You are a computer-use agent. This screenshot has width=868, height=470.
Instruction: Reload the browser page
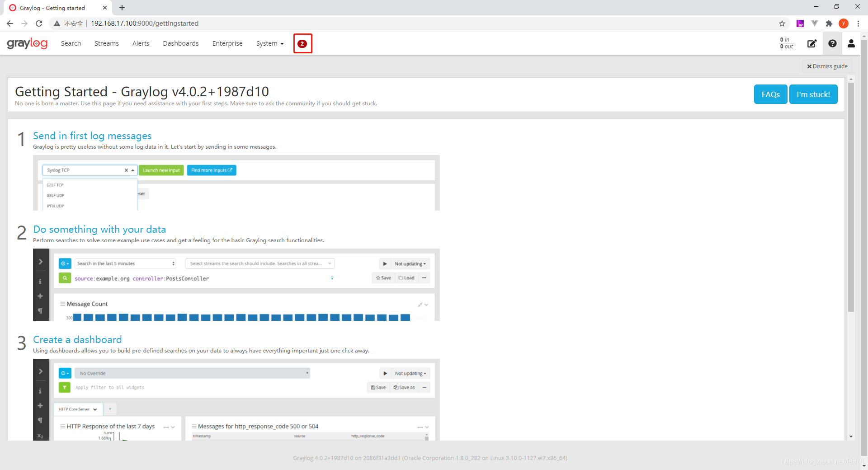pyautogui.click(x=39, y=23)
